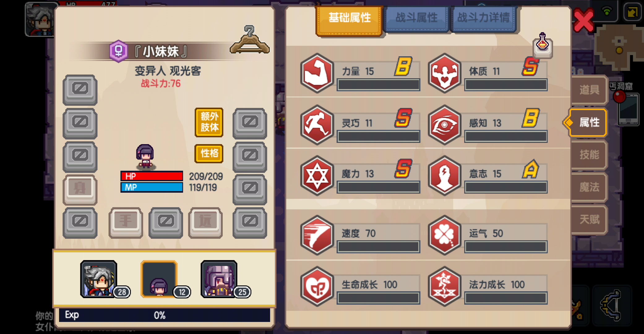Click the potion bottle icon
Image resolution: width=644 pixels, height=334 pixels.
[x=543, y=45]
